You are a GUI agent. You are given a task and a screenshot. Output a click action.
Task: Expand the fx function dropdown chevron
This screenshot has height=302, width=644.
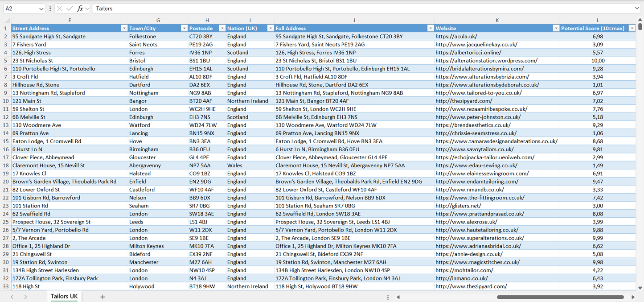click(x=87, y=8)
